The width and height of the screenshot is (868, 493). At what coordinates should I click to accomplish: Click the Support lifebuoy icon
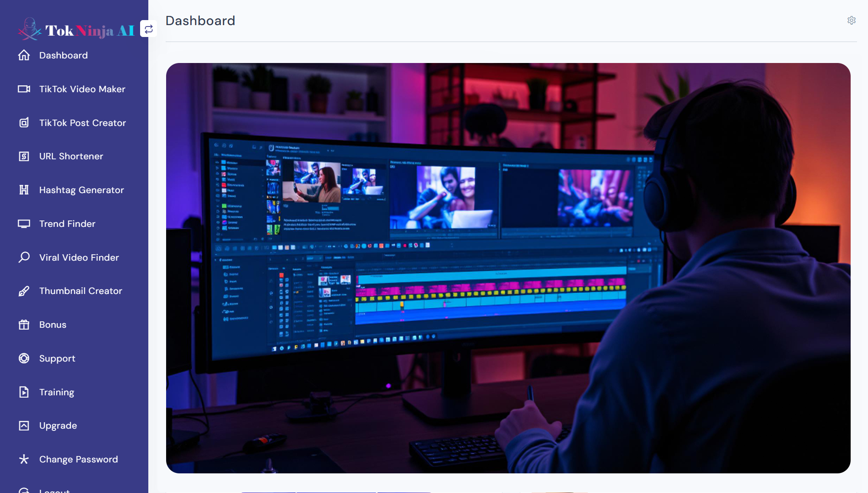tap(24, 358)
